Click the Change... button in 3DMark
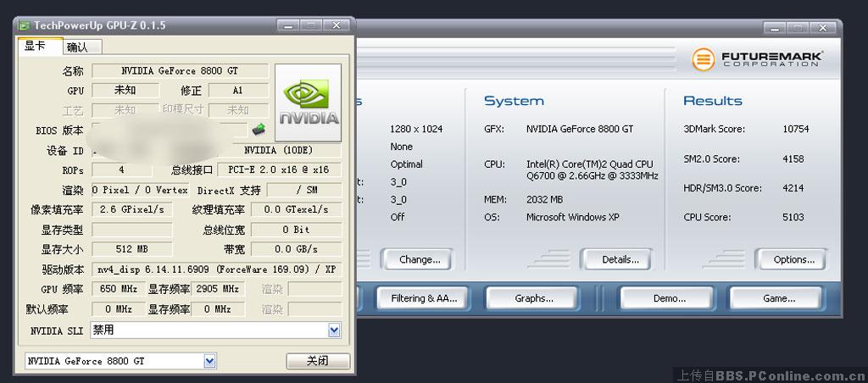Image resolution: width=868 pixels, height=383 pixels. [416, 259]
